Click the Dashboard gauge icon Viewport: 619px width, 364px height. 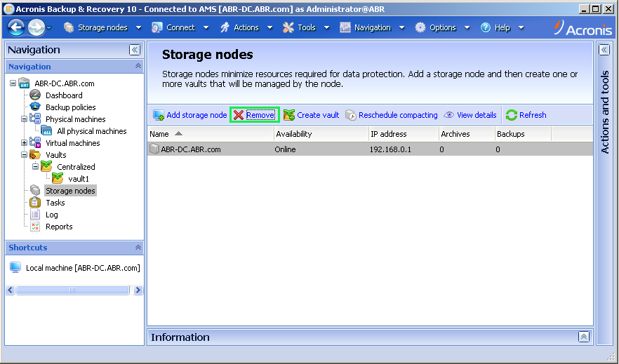(x=35, y=95)
